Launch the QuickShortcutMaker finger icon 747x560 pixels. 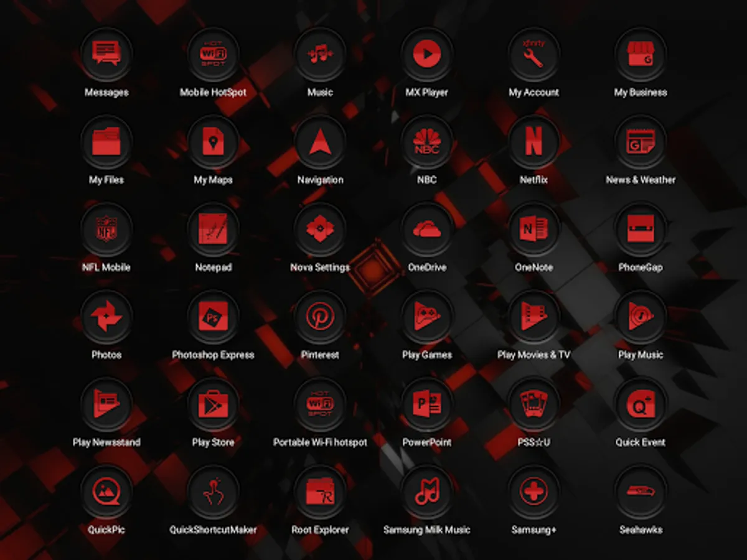click(x=214, y=492)
